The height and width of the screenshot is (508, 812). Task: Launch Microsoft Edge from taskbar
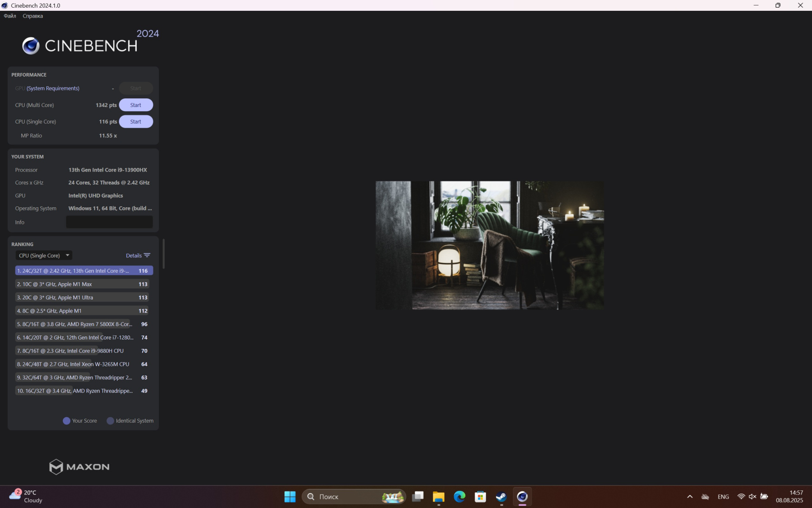pyautogui.click(x=459, y=497)
